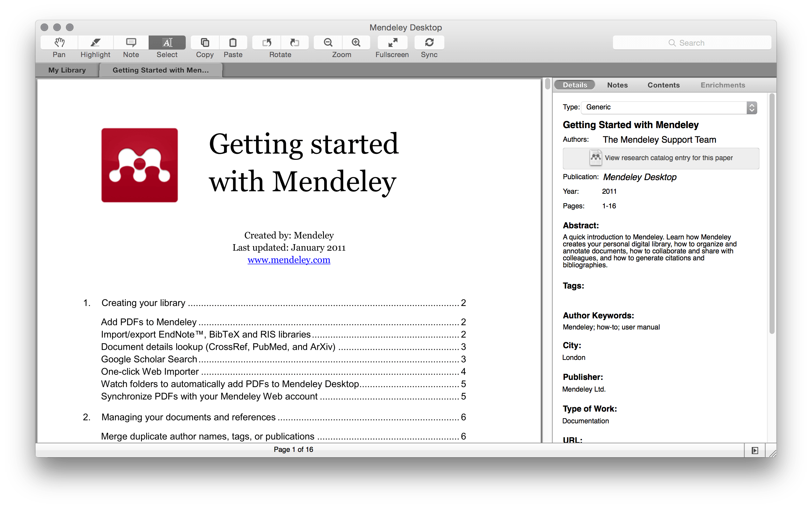
Task: Open the Contents tab
Action: coord(663,85)
